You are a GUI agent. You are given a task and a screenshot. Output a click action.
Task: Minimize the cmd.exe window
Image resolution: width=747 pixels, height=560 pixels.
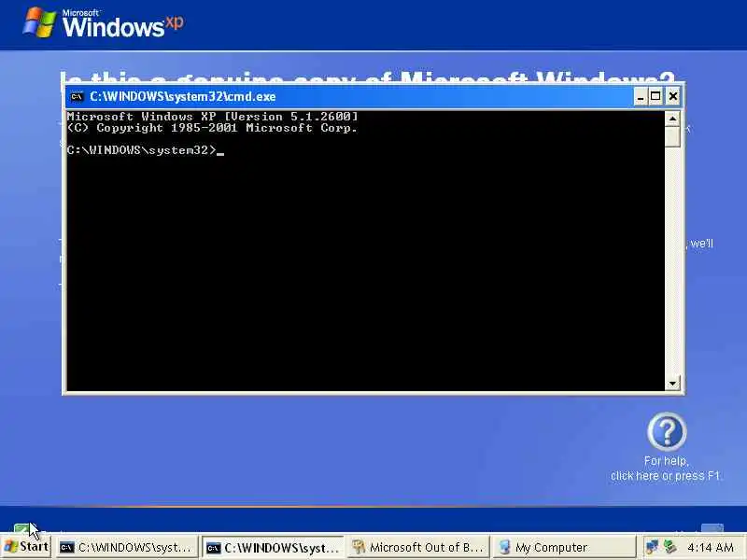pos(641,97)
